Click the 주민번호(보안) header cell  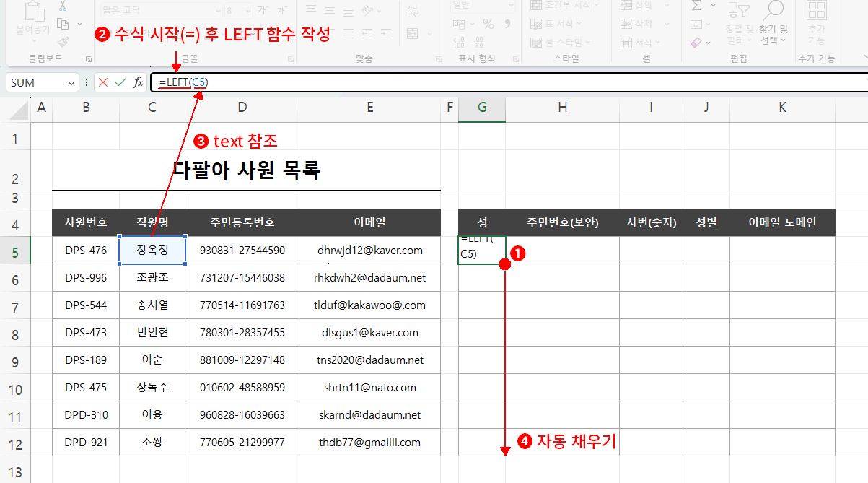(x=562, y=222)
